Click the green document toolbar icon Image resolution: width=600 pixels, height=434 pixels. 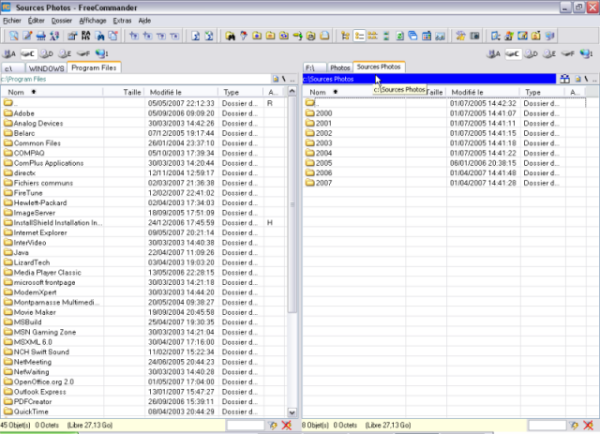(x=399, y=36)
